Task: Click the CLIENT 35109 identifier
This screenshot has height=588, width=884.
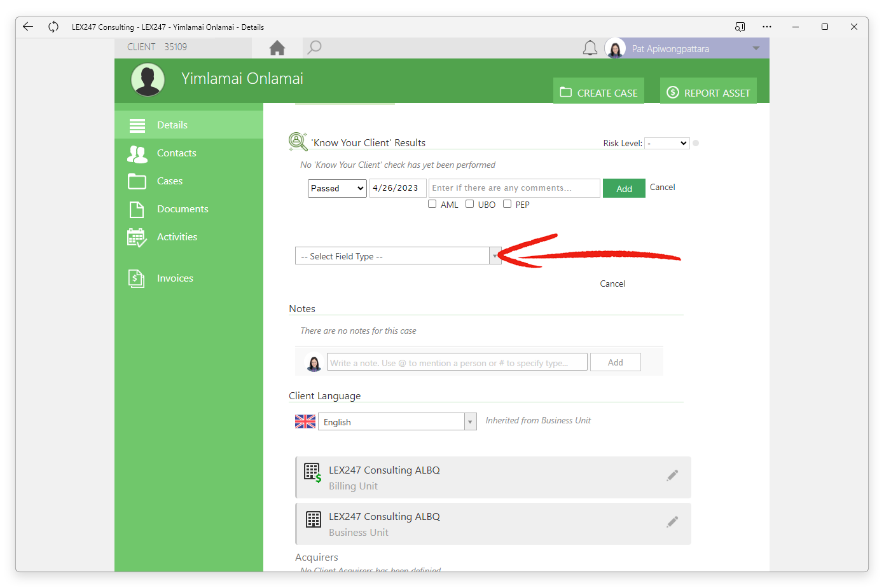Action: 157,47
